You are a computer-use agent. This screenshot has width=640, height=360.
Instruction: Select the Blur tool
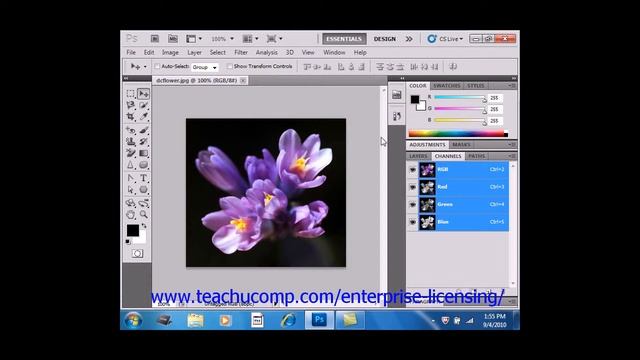131,164
